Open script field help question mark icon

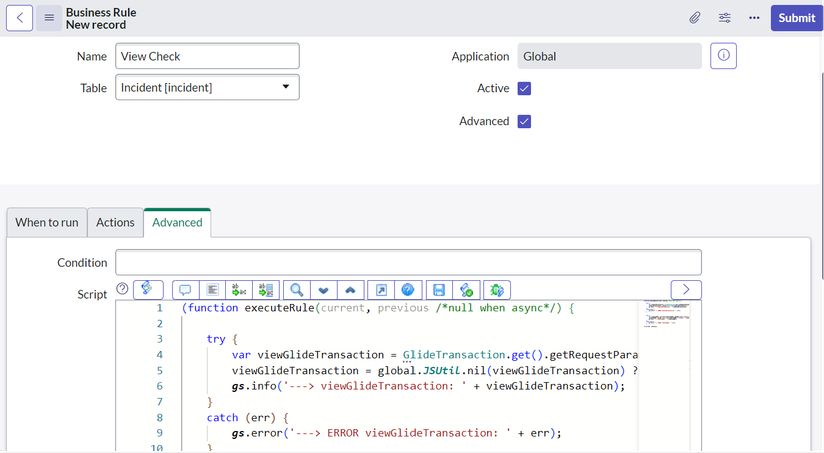(122, 289)
